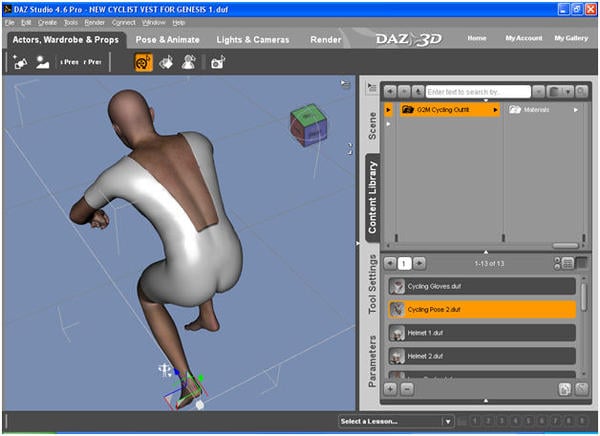
Task: Switch to list view icon
Action: (568, 263)
